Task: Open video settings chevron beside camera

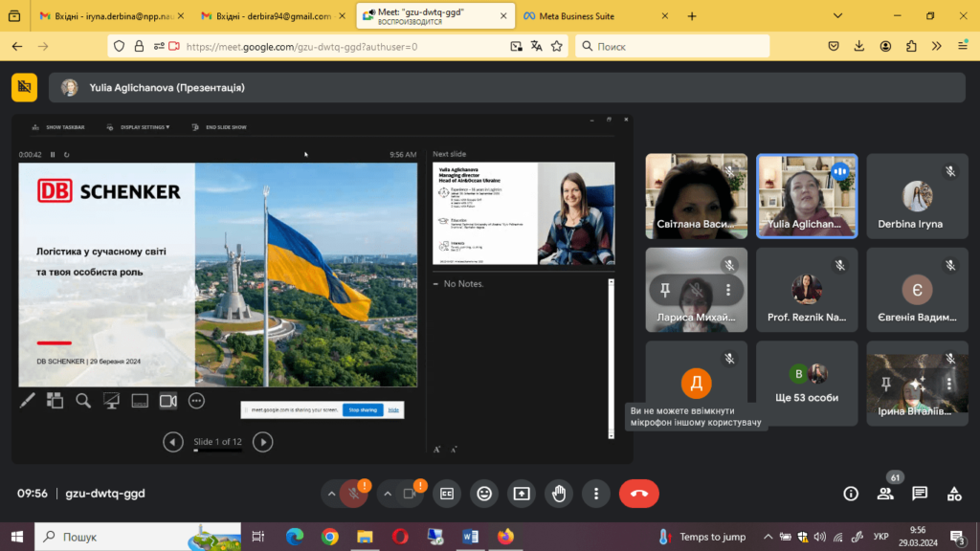Action: click(388, 494)
